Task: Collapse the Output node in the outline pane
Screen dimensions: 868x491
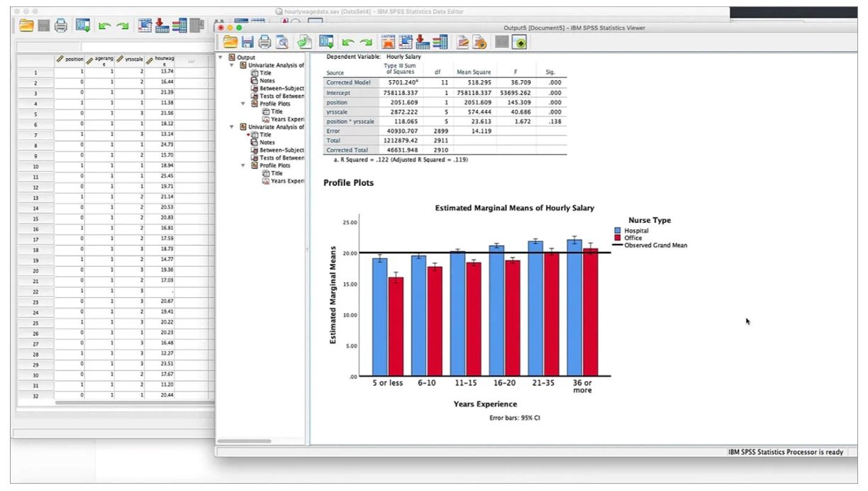Action: tap(222, 57)
